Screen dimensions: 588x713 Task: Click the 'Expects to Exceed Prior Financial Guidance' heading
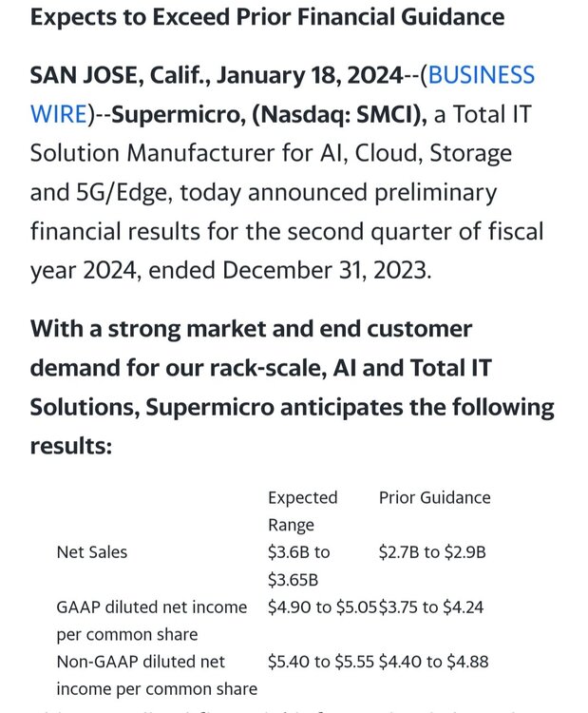coord(267,16)
